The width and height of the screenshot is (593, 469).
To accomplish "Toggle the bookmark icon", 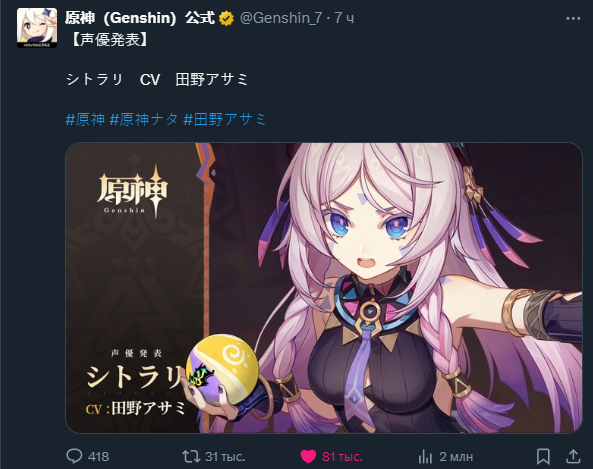I will [543, 457].
